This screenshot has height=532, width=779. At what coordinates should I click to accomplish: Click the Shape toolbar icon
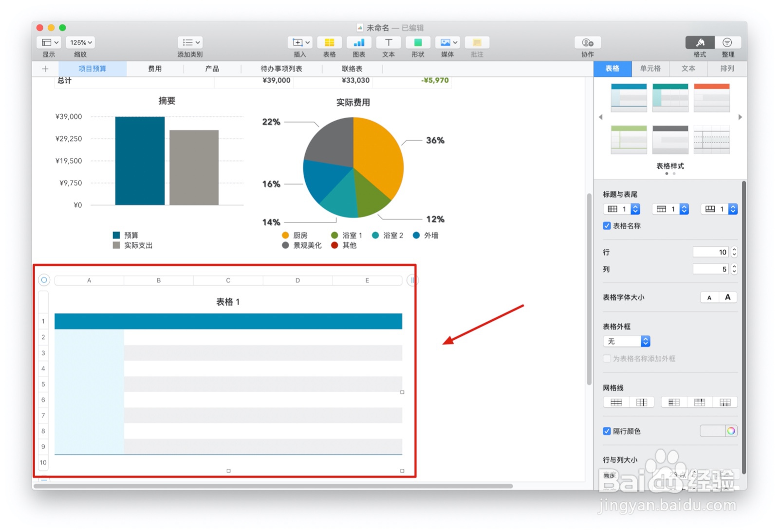[418, 43]
